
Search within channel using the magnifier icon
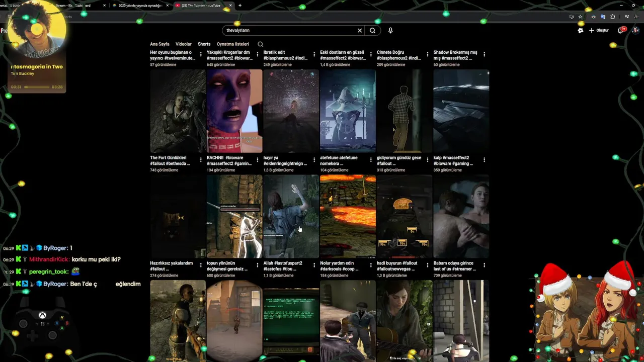260,44
